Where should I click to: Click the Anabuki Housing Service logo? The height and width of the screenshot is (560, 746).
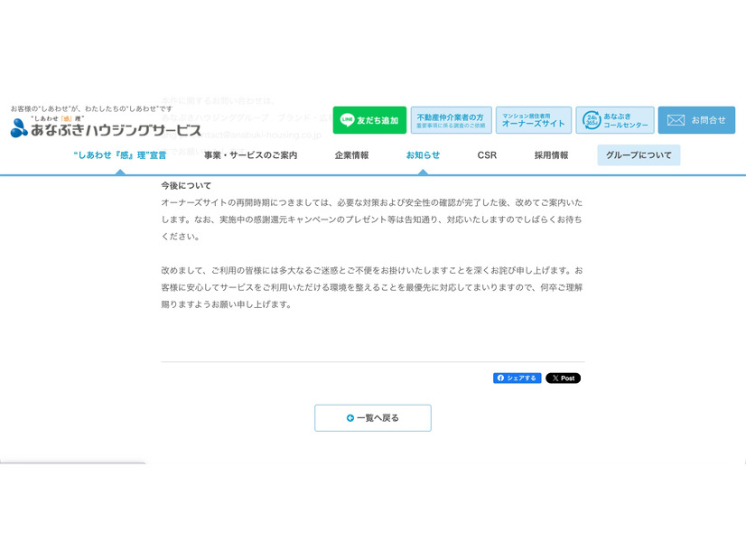point(106,127)
